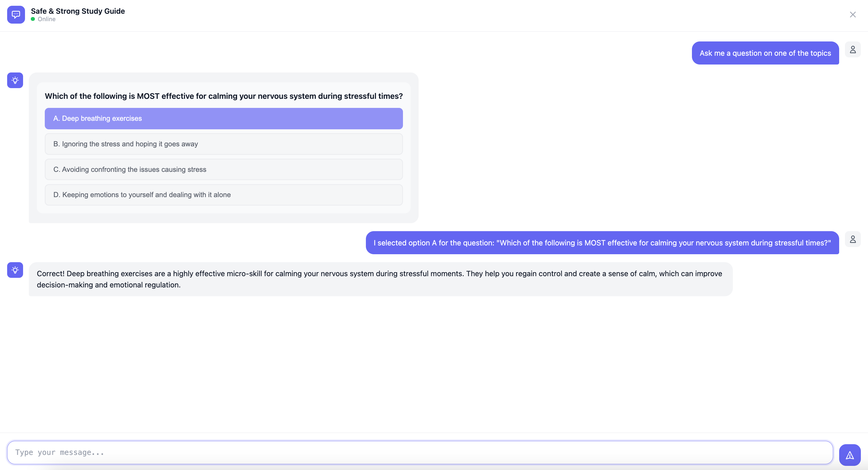
Task: Click the green Online status indicator
Action: (33, 19)
